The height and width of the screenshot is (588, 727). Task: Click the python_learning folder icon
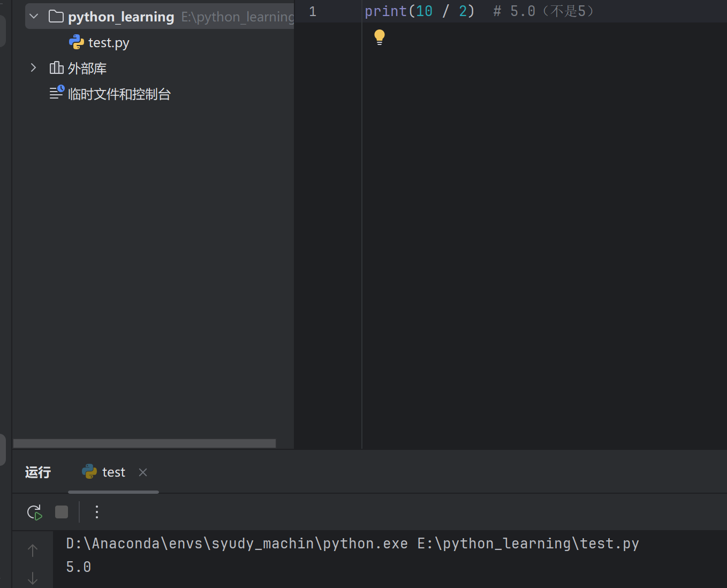click(56, 17)
